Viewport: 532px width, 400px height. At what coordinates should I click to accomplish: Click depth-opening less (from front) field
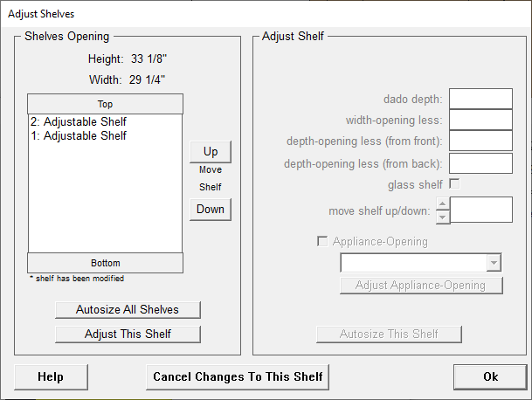[480, 141]
